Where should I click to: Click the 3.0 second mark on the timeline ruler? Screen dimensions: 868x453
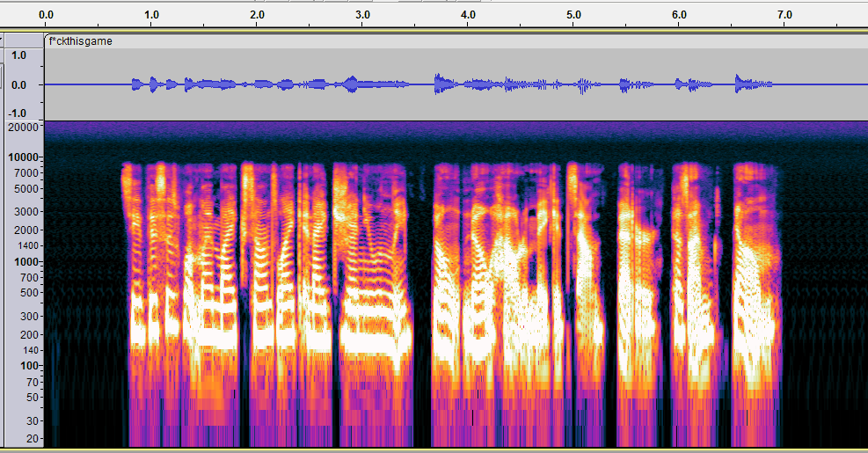pos(362,15)
